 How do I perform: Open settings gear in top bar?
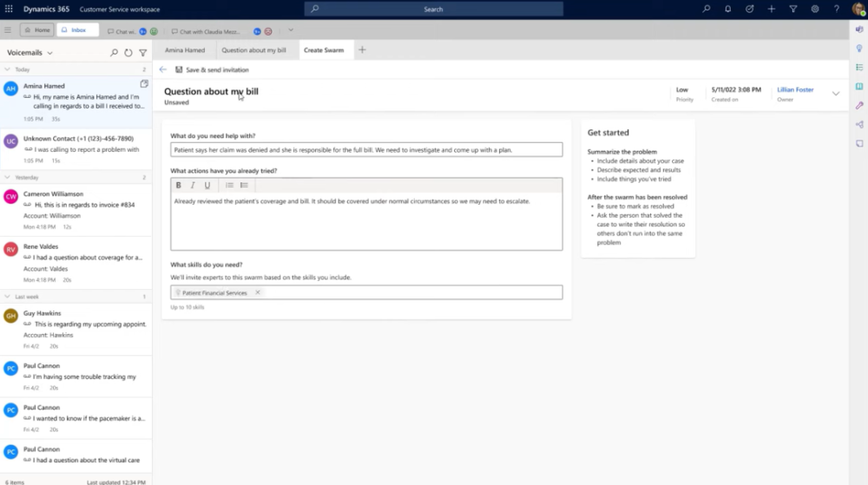pyautogui.click(x=815, y=9)
